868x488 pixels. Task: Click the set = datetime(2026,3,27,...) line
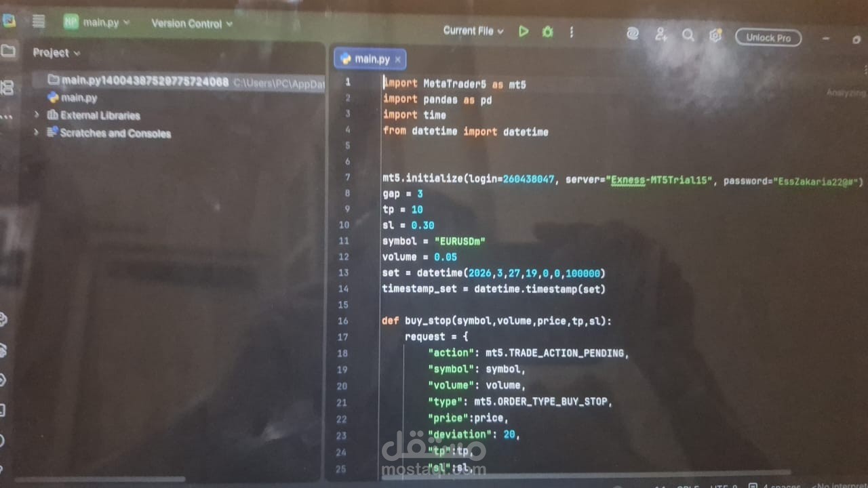point(494,273)
